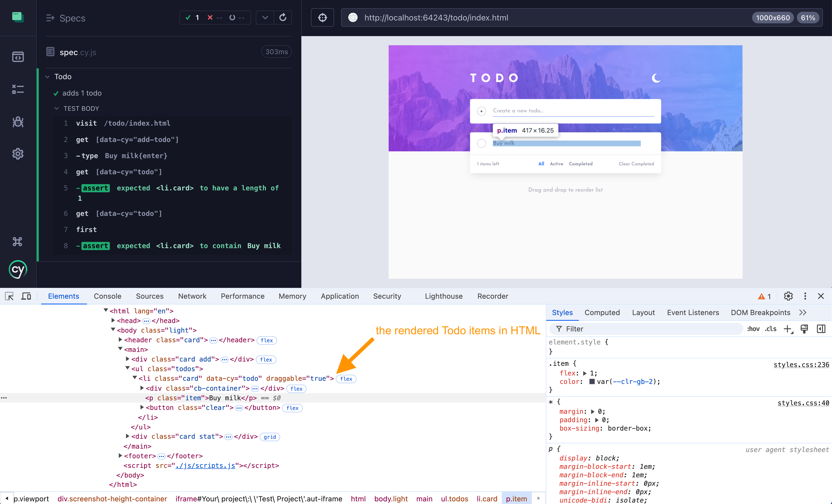The width and height of the screenshot is (832, 504).
Task: Open the Event Listeners tab
Action: (x=693, y=312)
